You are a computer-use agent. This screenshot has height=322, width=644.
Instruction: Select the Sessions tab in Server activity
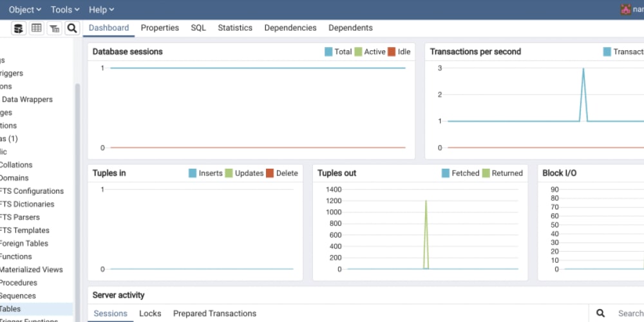point(111,314)
